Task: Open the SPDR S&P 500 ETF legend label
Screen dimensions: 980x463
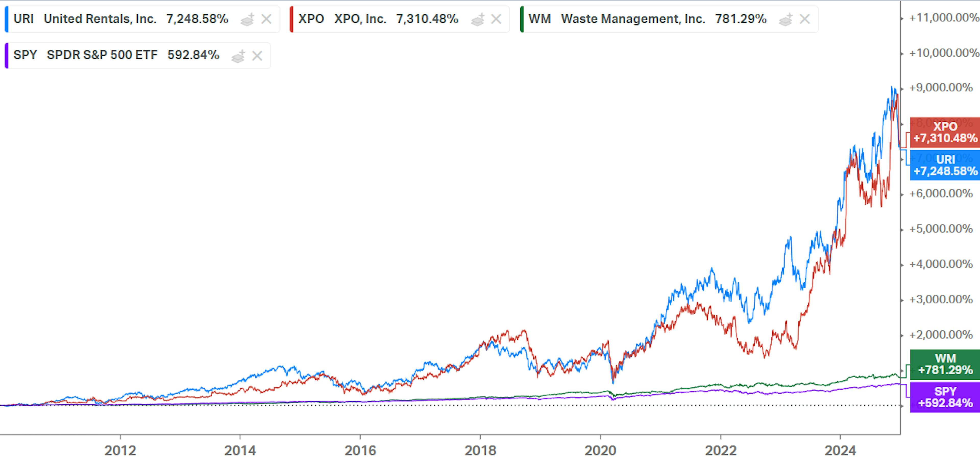Action: [x=102, y=55]
